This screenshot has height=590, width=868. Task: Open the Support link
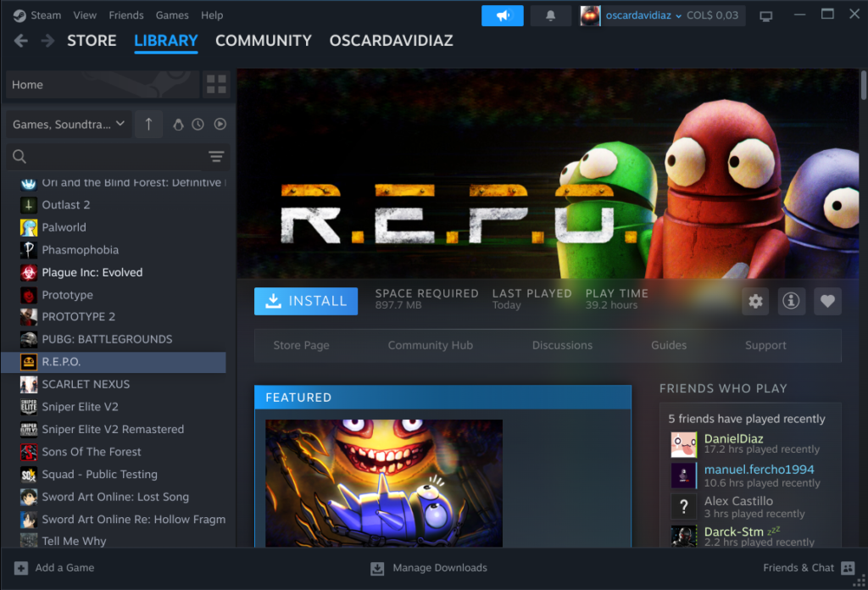[765, 345]
